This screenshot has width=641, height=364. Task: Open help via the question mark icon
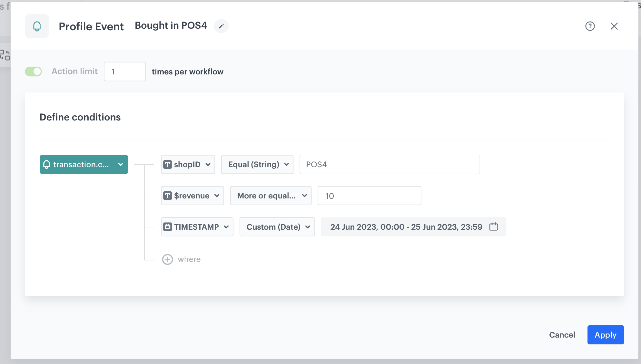coord(590,26)
